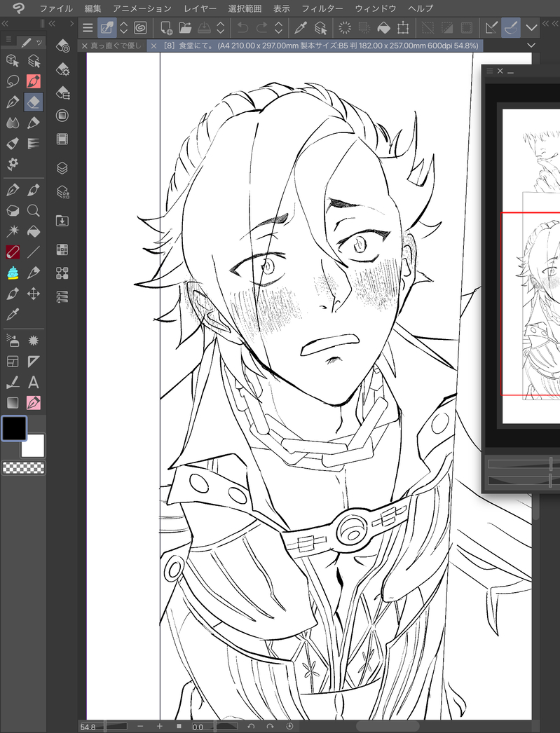560x733 pixels.
Task: Select black main color swatch
Action: pos(15,427)
